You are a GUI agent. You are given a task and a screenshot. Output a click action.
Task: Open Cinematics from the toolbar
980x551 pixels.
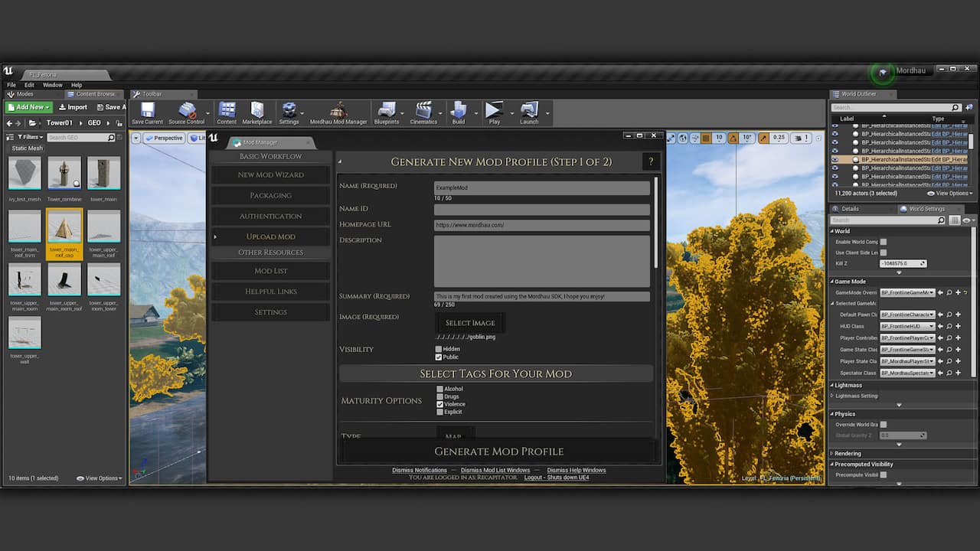click(x=423, y=112)
